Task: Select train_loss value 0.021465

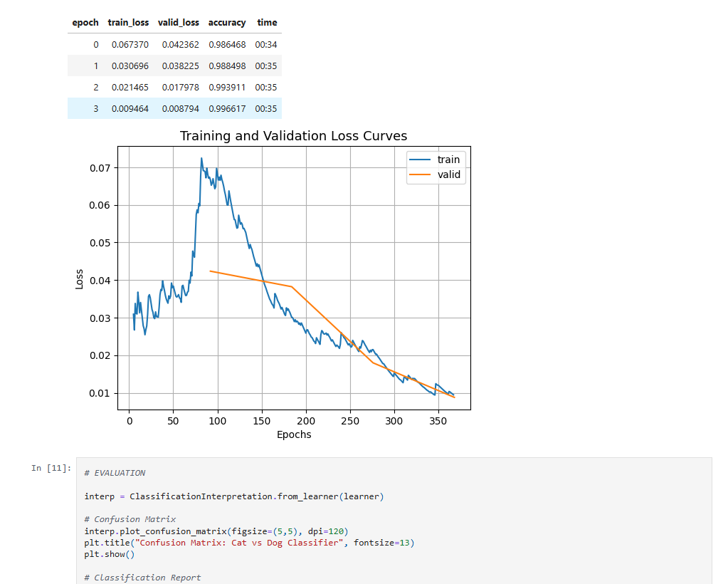Action: [x=130, y=88]
